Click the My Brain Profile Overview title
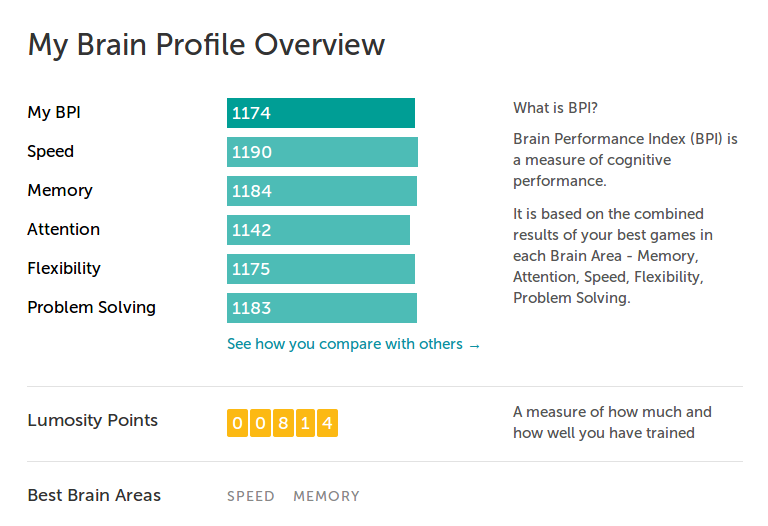 206,46
